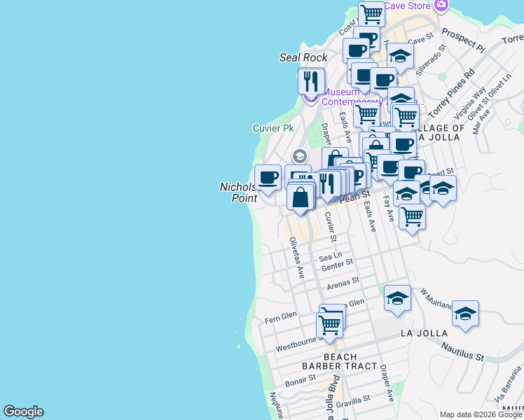
Task: Click the graduation cap marker by W Muirlands
Action: (x=466, y=314)
